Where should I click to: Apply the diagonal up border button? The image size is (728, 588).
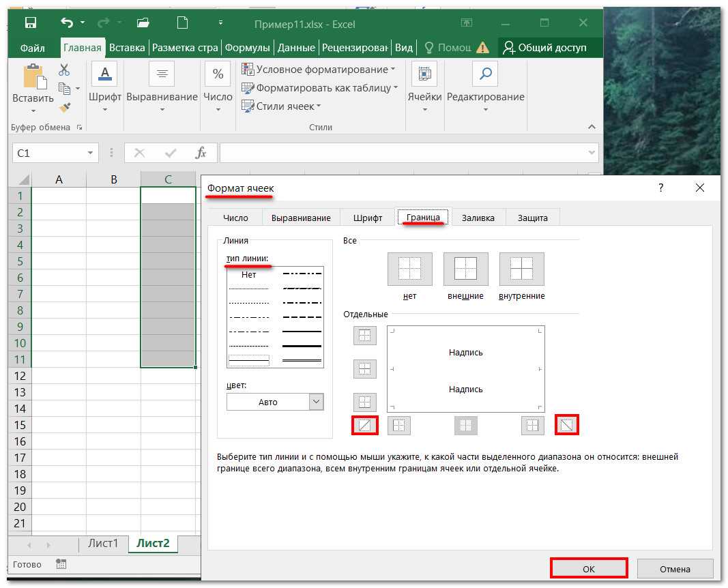point(365,426)
